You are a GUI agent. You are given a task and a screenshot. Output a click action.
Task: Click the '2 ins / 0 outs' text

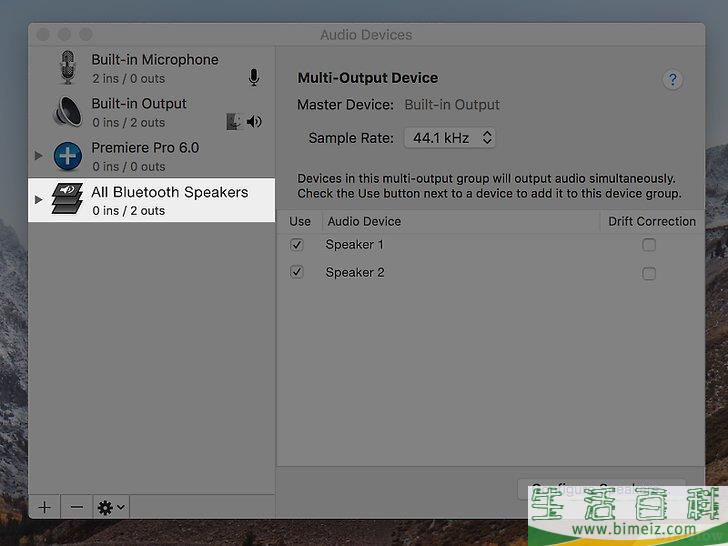(128, 78)
